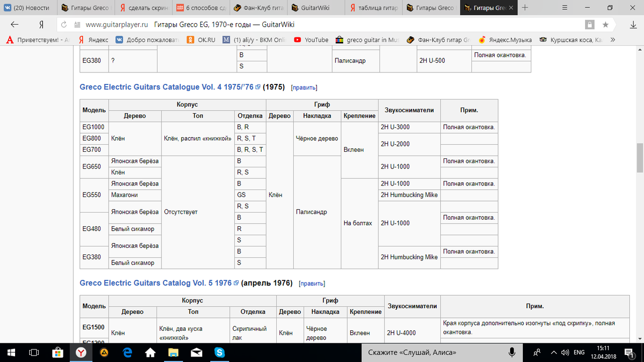Click external-link icon after Vol. 4 1975/'76 title
This screenshot has height=362, width=644.
click(258, 87)
